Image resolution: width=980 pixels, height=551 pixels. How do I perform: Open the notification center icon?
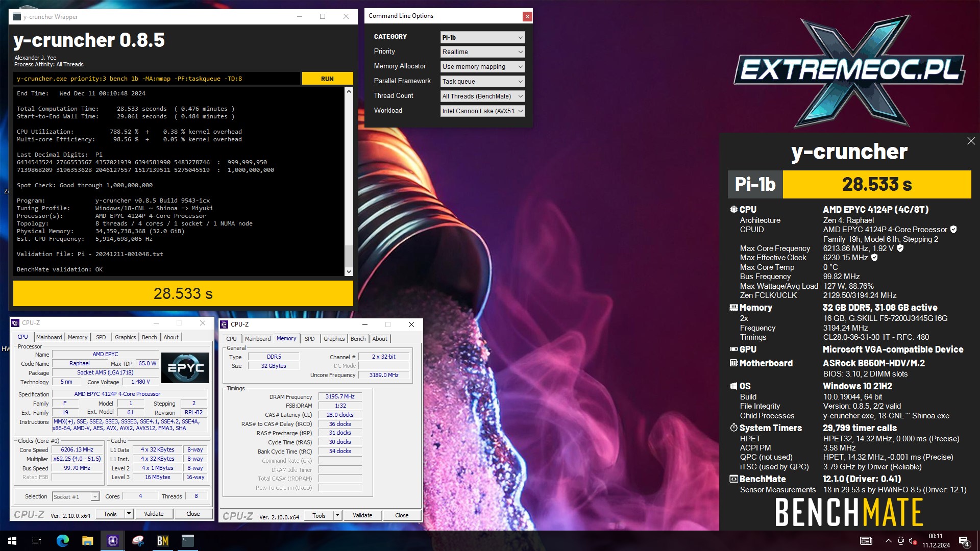[x=964, y=541]
